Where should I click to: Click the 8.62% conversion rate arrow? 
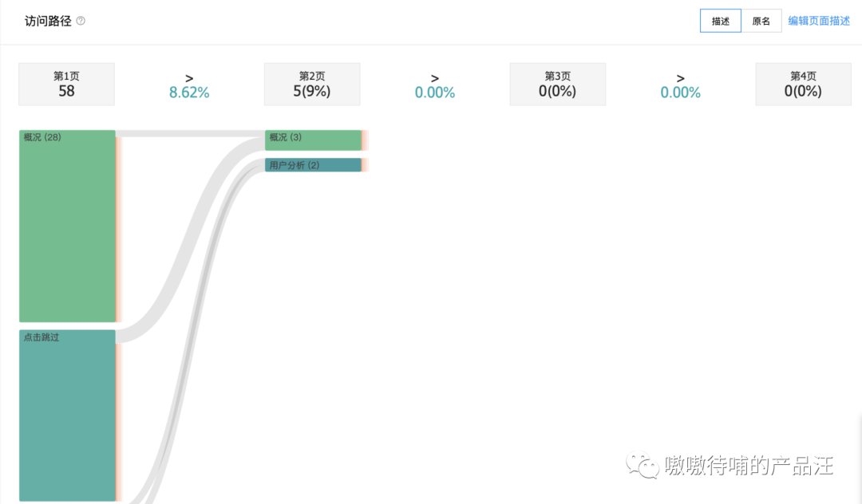coord(189,86)
